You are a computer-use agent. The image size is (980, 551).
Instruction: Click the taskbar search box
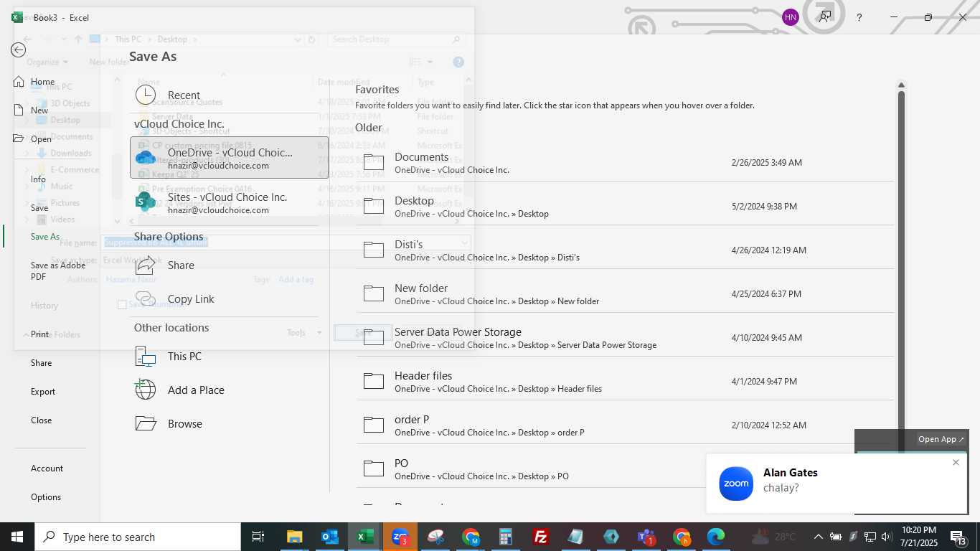point(137,537)
